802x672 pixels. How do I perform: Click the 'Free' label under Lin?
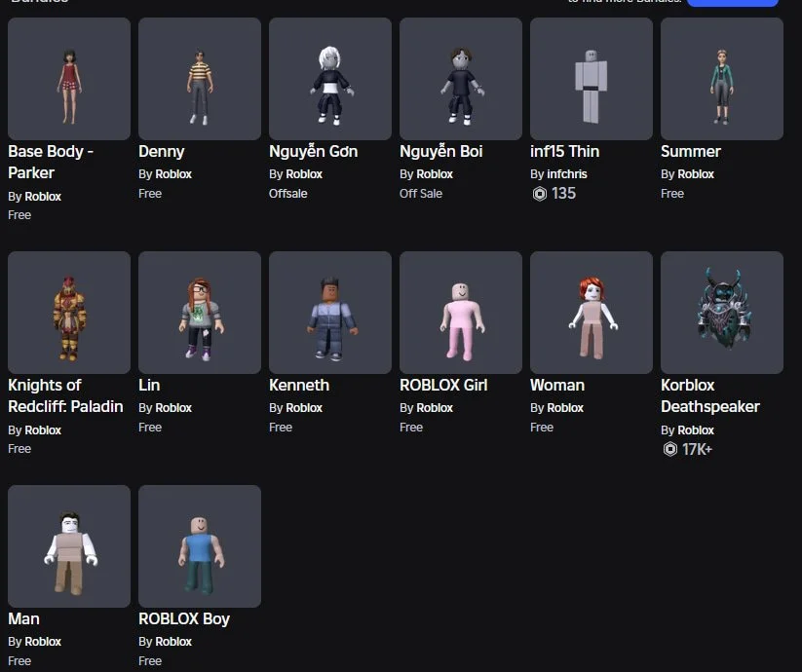[150, 428]
